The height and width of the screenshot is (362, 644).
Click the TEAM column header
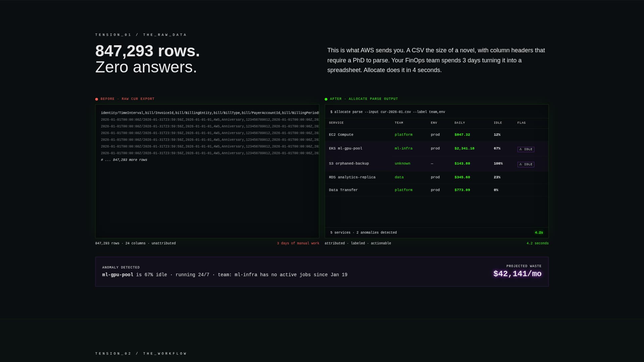tap(399, 123)
